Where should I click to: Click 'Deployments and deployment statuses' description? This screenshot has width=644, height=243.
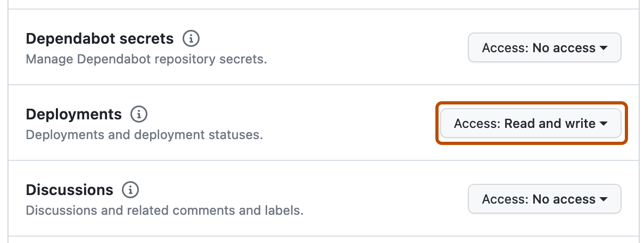click(144, 134)
